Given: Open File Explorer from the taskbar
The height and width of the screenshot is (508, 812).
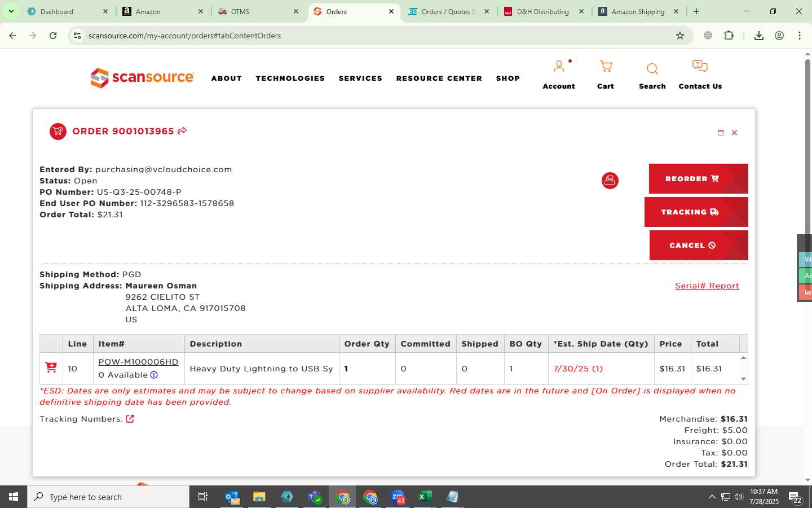Looking at the screenshot, I should [x=259, y=497].
